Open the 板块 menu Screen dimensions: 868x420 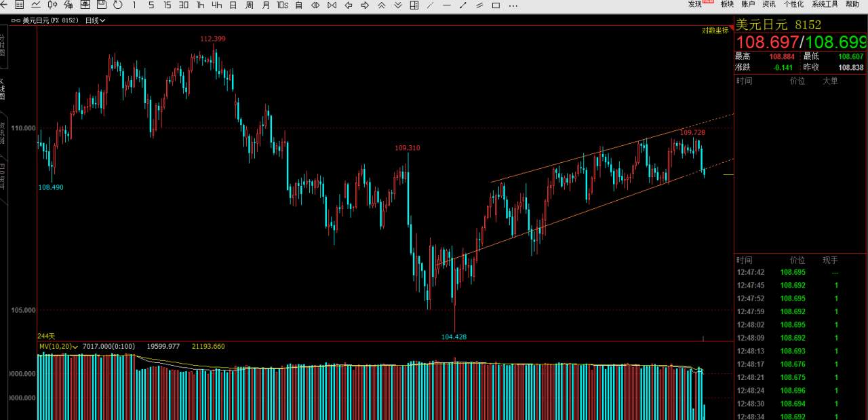click(727, 4)
